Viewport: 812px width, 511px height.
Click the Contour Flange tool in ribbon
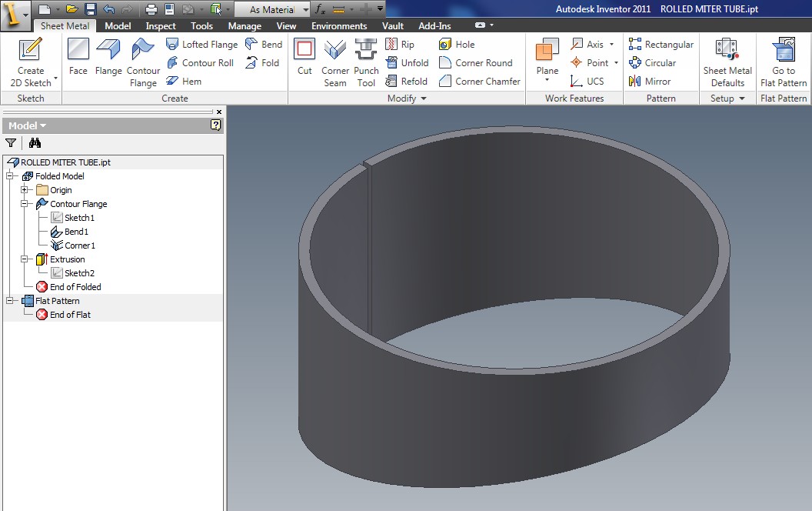click(143, 62)
